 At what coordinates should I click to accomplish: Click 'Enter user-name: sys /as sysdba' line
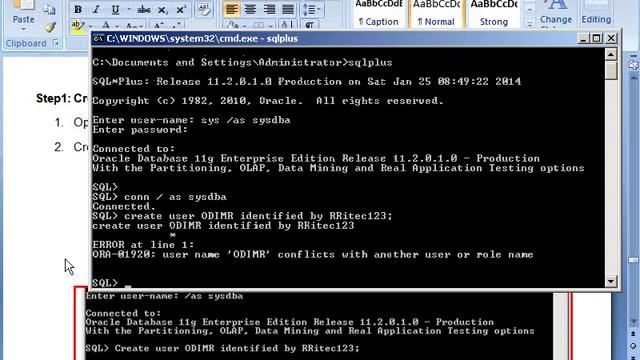point(191,120)
